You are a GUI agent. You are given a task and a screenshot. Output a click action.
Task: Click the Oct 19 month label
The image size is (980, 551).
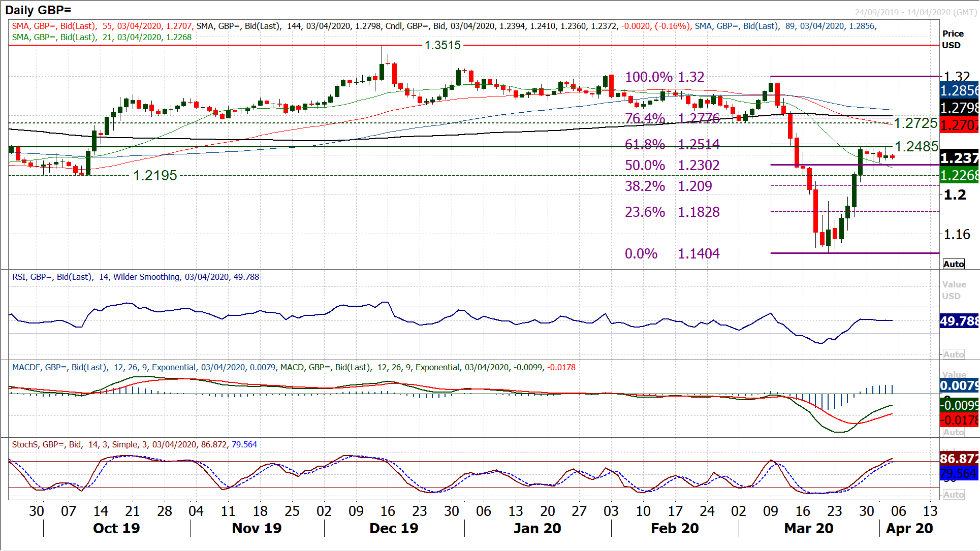point(116,529)
